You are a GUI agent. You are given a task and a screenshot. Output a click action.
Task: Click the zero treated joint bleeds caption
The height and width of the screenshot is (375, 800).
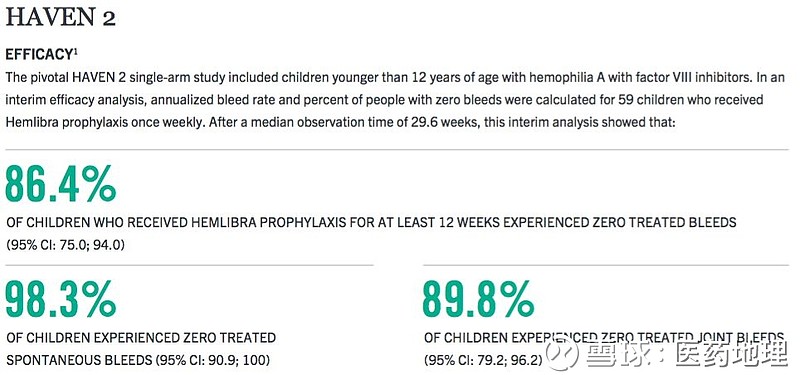(604, 338)
